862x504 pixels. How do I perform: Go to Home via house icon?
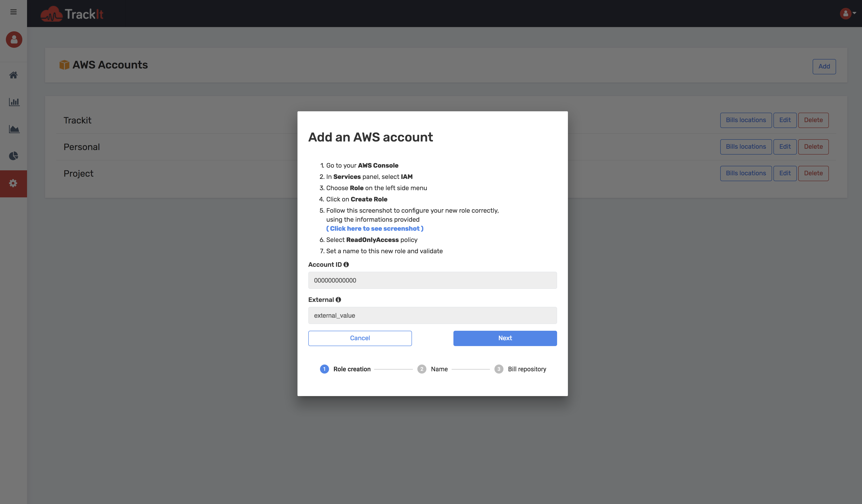[x=14, y=75]
